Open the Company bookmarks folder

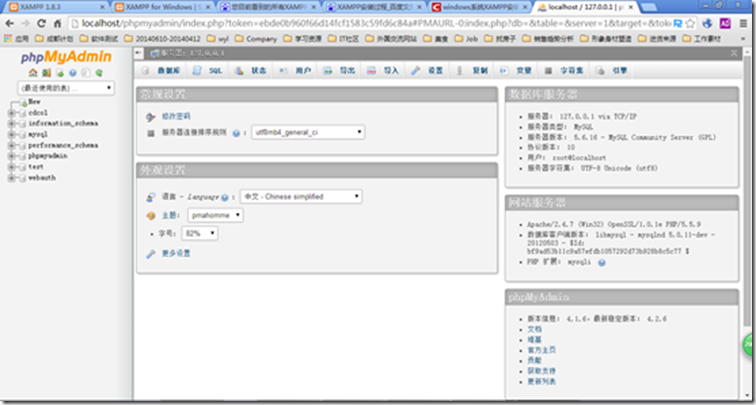click(256, 39)
